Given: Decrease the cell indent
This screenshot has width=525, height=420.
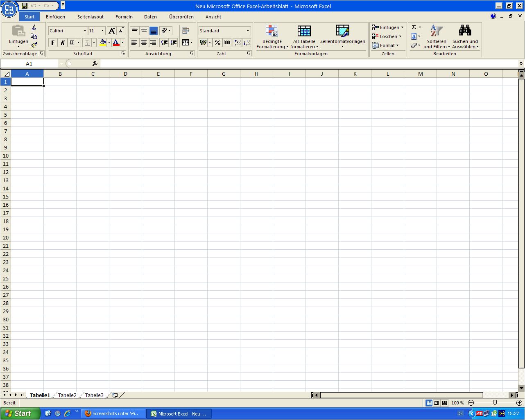Looking at the screenshot, I should pos(164,43).
